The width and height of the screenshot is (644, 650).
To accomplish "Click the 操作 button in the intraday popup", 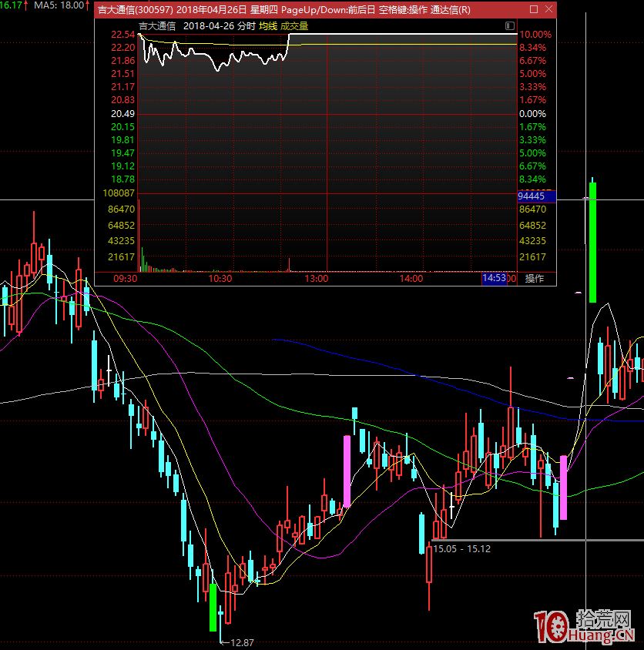I will [534, 279].
